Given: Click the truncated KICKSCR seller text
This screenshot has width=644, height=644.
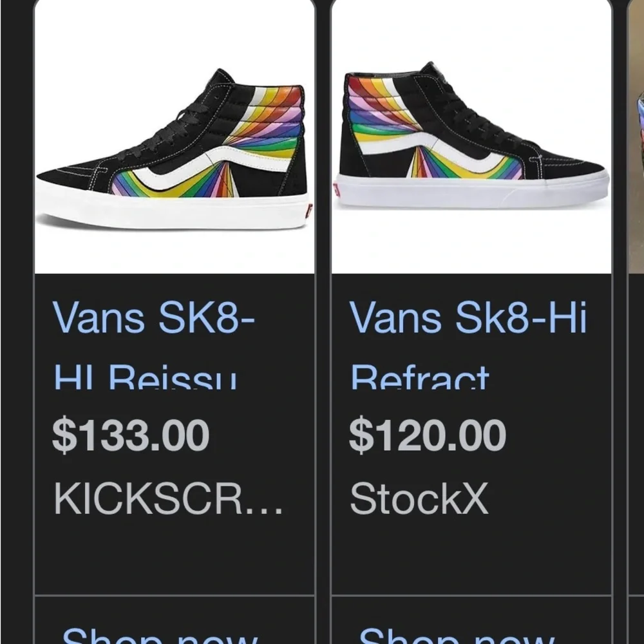Looking at the screenshot, I should (x=167, y=499).
